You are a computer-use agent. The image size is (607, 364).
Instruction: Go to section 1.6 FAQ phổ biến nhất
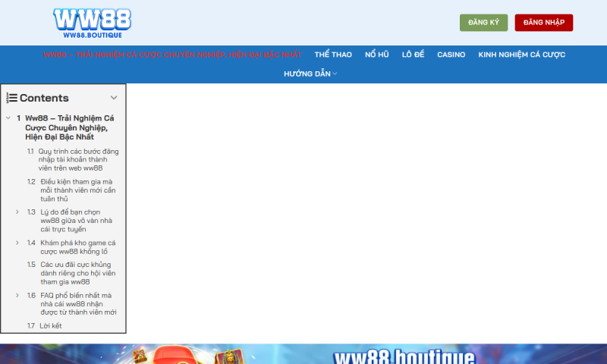click(78, 303)
